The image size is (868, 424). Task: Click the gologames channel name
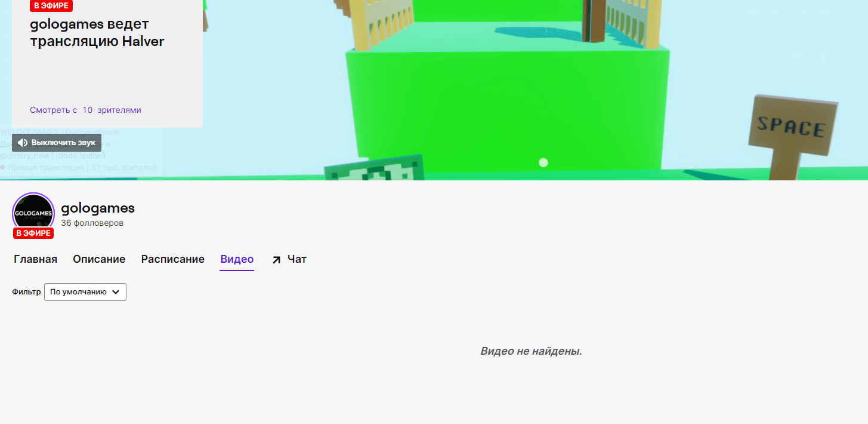[x=98, y=208]
